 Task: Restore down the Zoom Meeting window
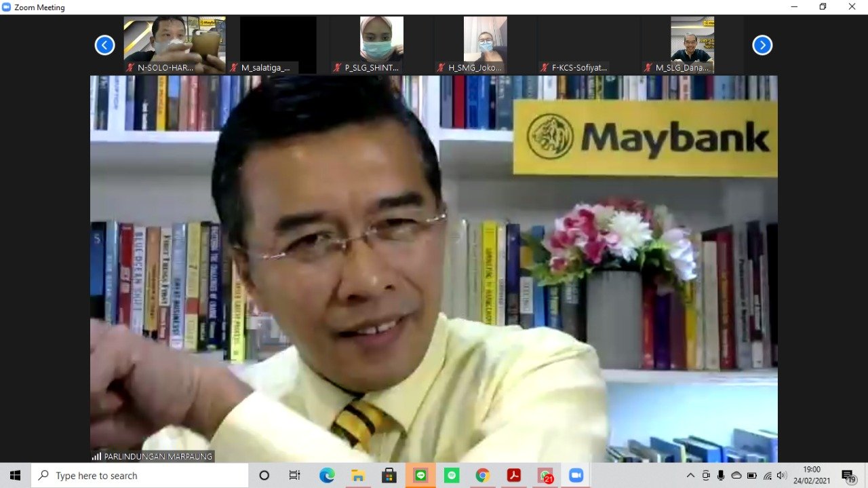point(823,7)
